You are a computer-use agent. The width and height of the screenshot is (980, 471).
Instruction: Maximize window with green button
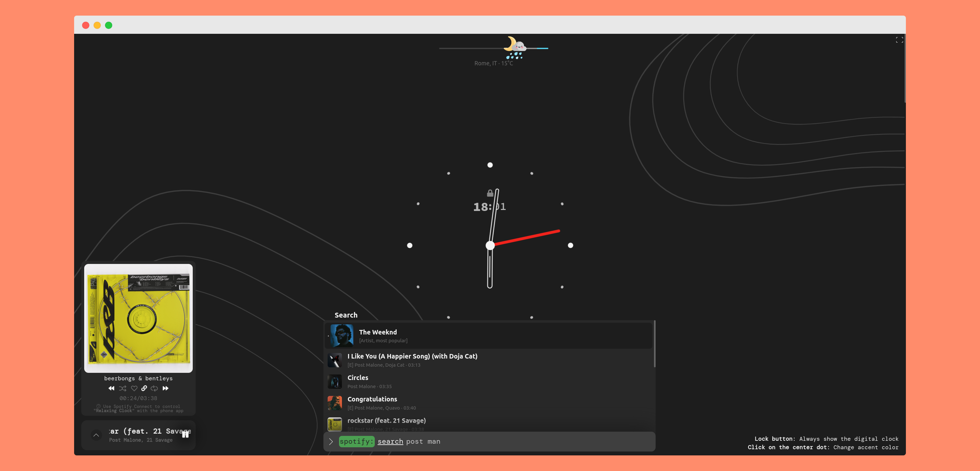(109, 25)
